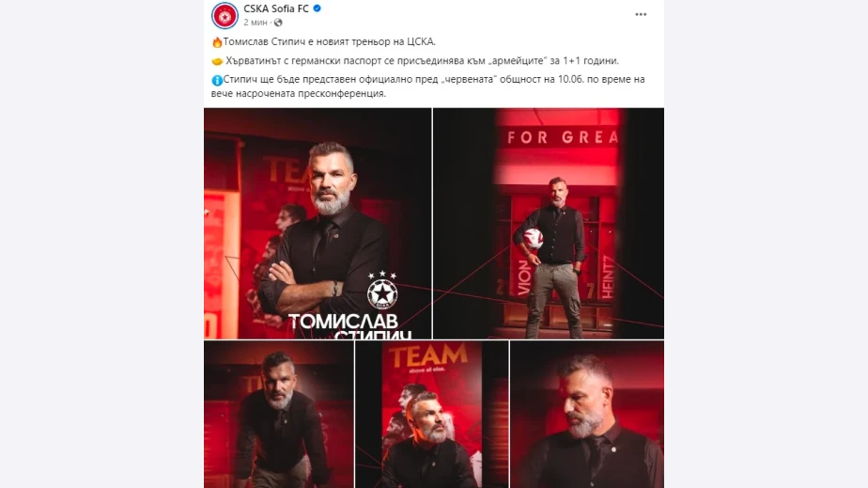Click the CSKA Sofia FC profile picture
Screen dimensions: 868x488
coord(225,15)
